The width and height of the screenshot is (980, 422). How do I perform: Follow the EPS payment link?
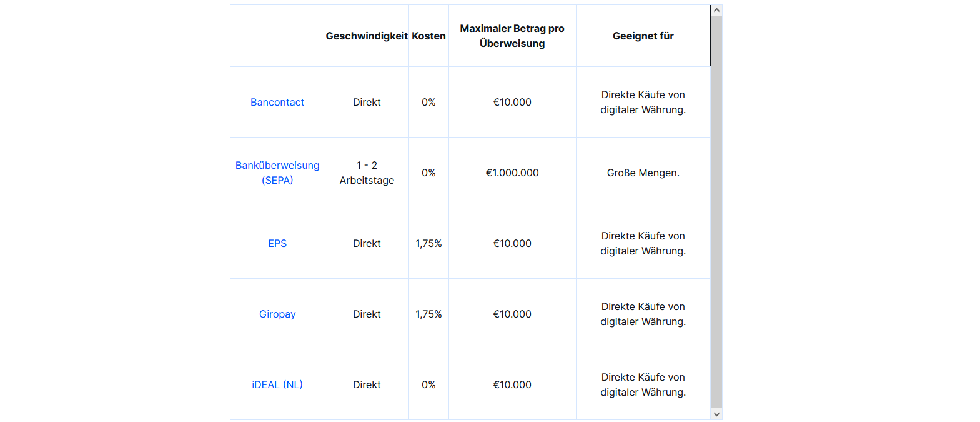click(277, 243)
